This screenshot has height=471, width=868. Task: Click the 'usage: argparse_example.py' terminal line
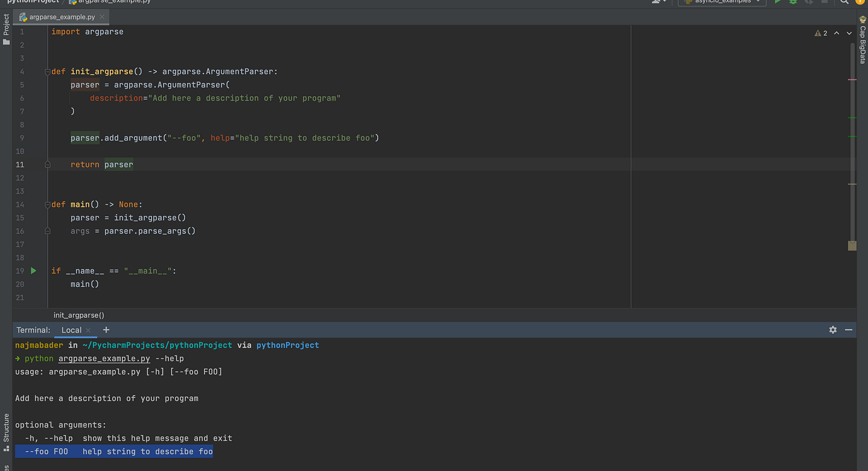tap(119, 372)
